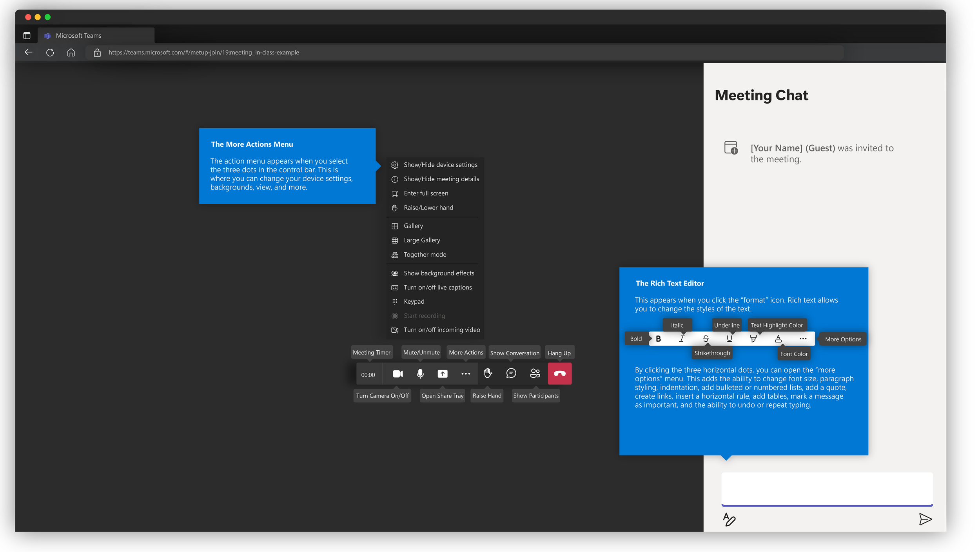Open the share tray

pos(443,373)
